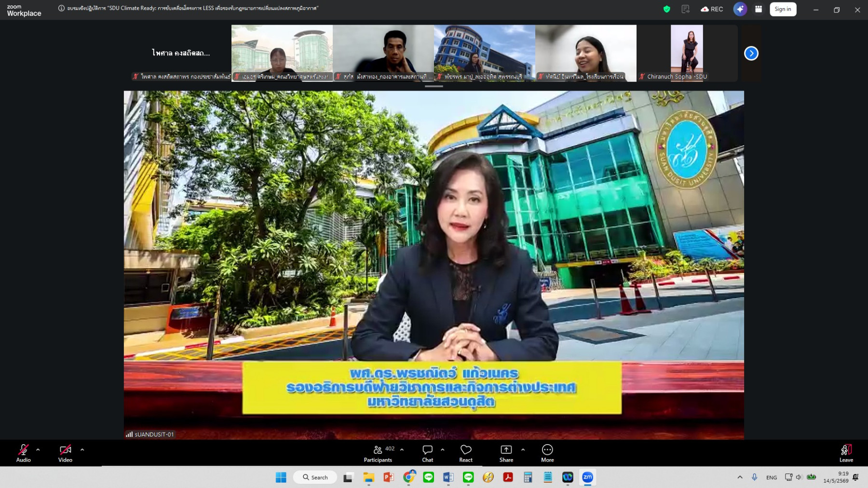868x488 pixels.
Task: Open the Chat panel
Action: click(428, 453)
